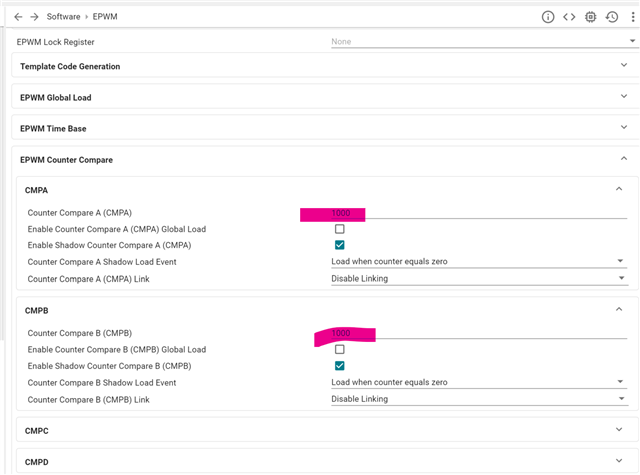Open Counter Compare B Link dropdown
Image resolution: width=640 pixels, height=475 pixels.
click(477, 398)
